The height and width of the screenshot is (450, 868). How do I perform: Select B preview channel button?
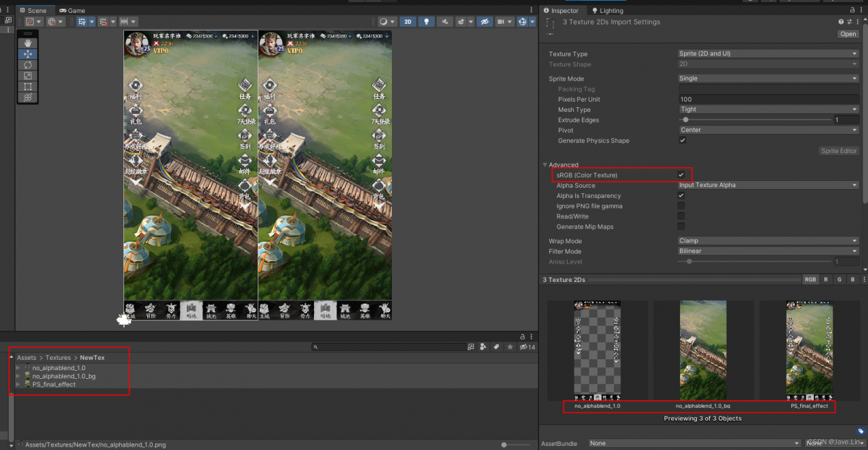(x=853, y=279)
